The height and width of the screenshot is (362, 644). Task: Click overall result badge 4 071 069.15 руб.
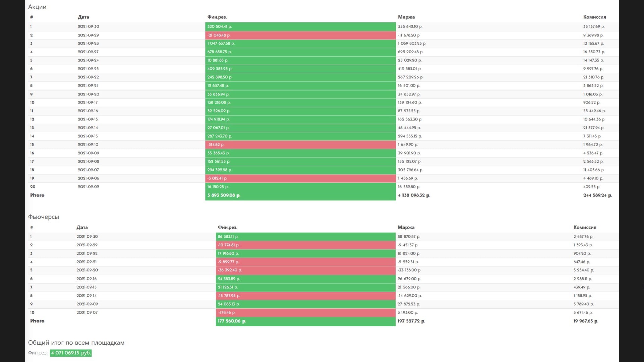[x=71, y=353]
